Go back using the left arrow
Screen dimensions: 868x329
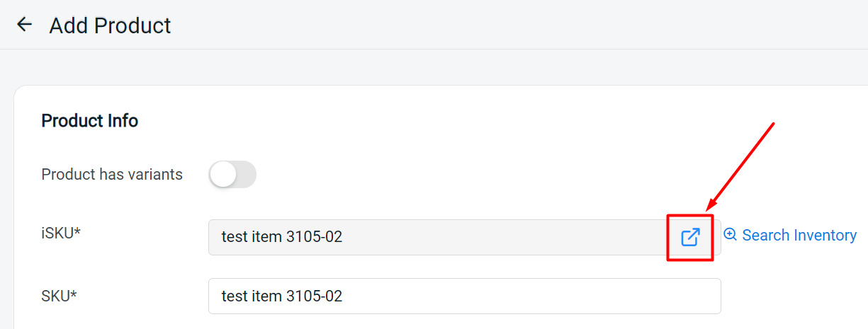coord(25,25)
